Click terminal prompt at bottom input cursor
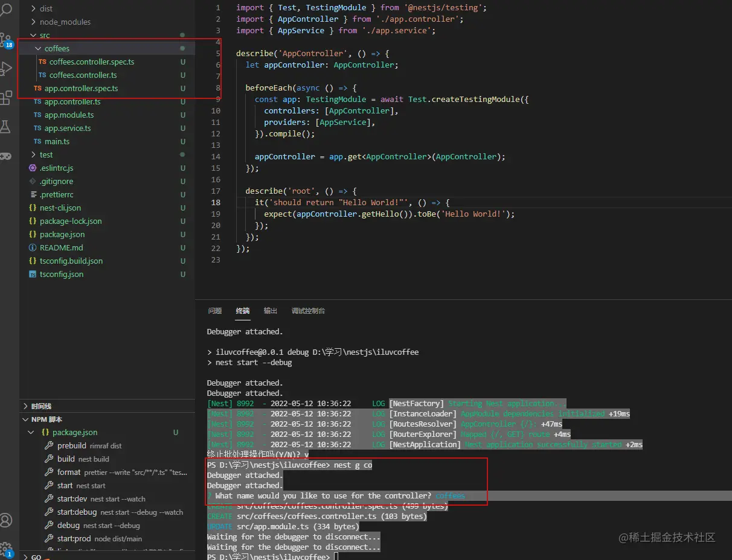 point(336,556)
